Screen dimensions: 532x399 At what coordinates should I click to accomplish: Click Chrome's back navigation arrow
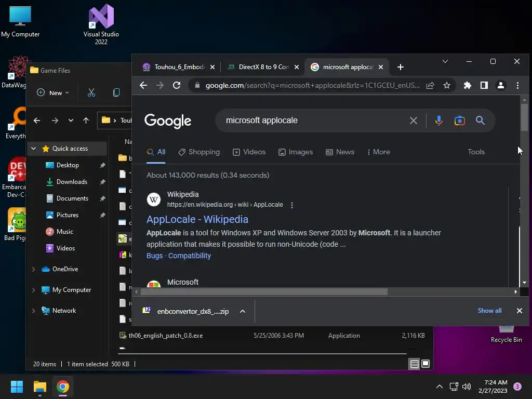[x=143, y=85]
